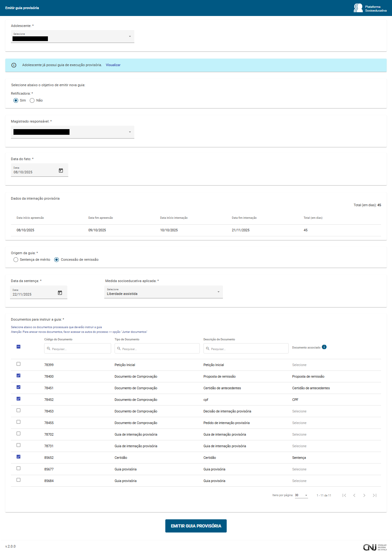The height and width of the screenshot is (556, 392).
Task: Uncheck document 78400 Proposta de remissão
Action: [x=18, y=375]
